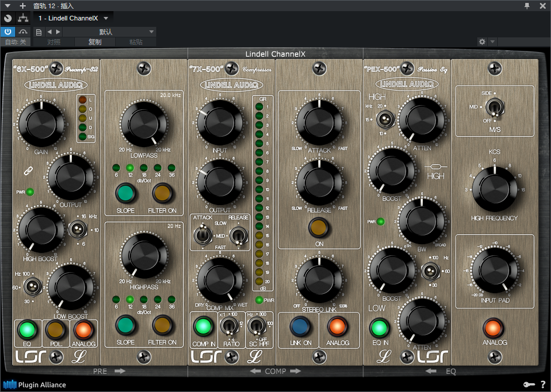The width and height of the screenshot is (551, 392).
Task: Toggle the highpass FILTER ON button
Action: pos(163,325)
